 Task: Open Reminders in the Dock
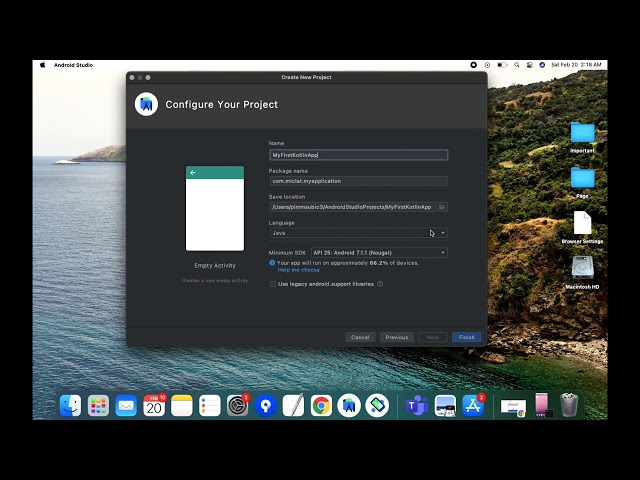210,405
